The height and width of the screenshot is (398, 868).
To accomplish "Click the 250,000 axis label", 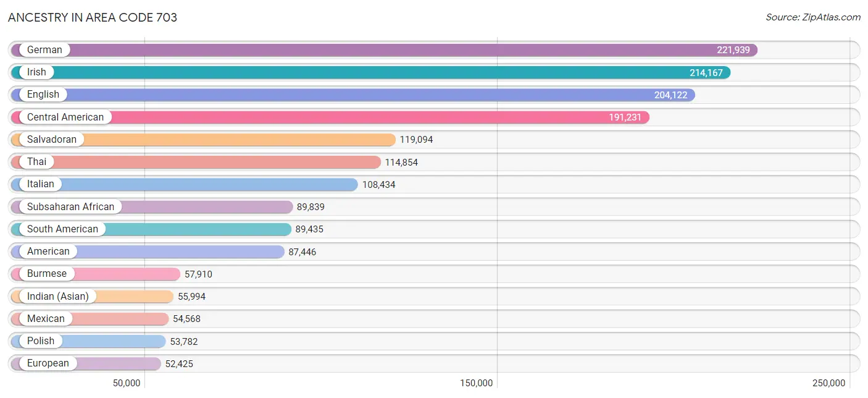I will point(828,383).
